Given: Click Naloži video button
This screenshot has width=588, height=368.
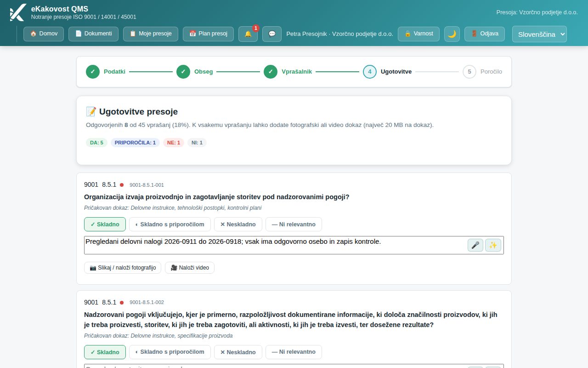Looking at the screenshot, I should 190,268.
